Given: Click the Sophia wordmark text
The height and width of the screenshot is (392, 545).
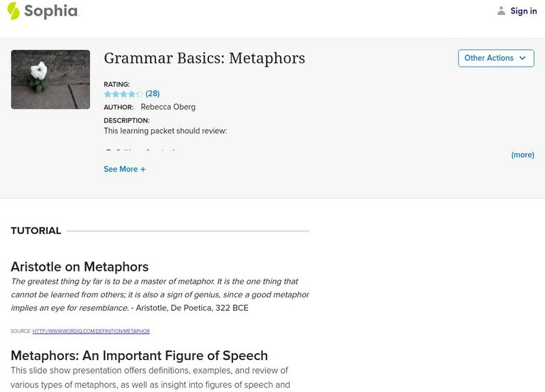Looking at the screenshot, I should [51, 11].
